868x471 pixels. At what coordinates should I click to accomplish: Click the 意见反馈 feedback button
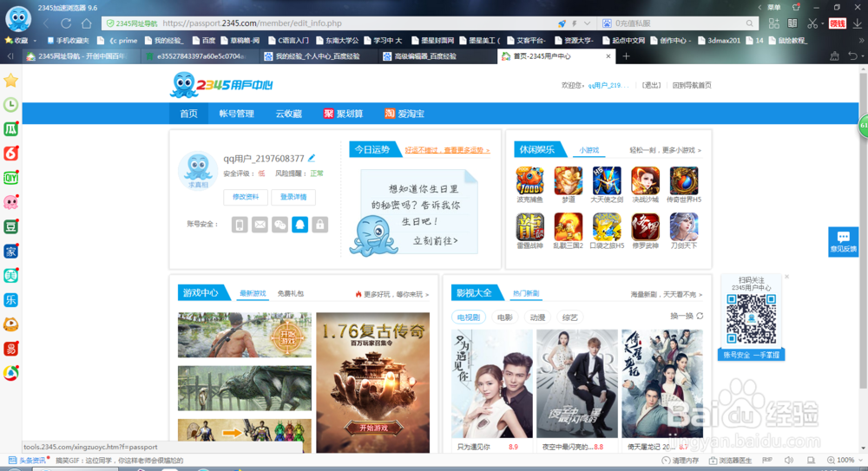pyautogui.click(x=843, y=241)
